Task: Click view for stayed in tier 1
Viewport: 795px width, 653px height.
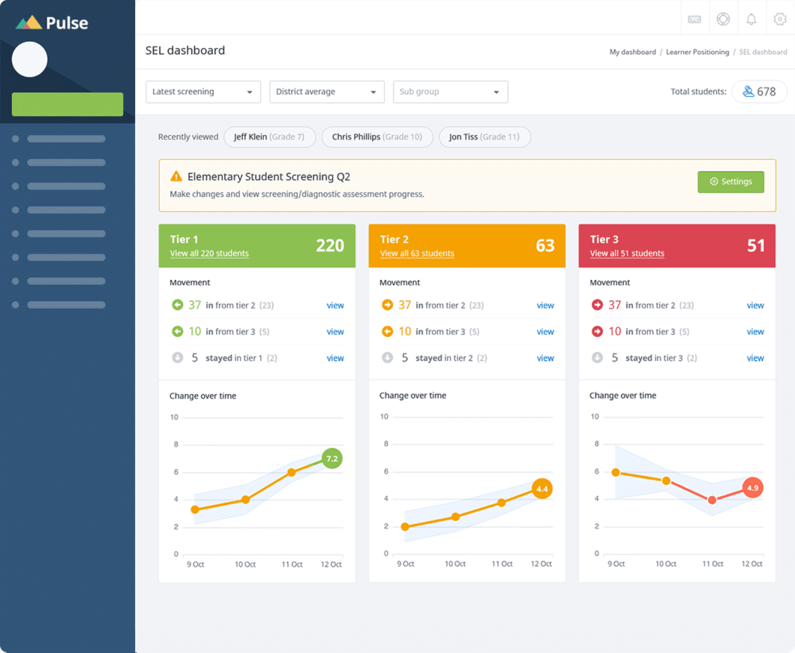Action: (335, 358)
